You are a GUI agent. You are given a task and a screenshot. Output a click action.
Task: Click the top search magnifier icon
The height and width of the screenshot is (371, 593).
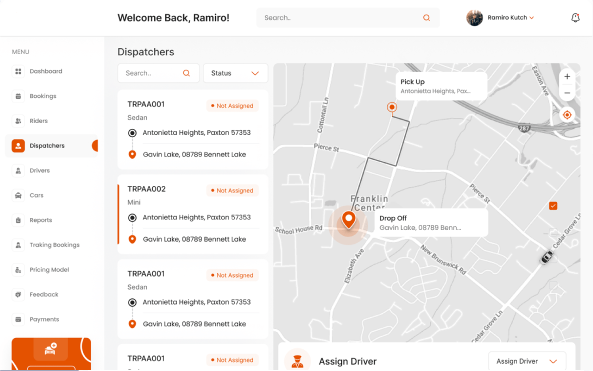pos(426,18)
